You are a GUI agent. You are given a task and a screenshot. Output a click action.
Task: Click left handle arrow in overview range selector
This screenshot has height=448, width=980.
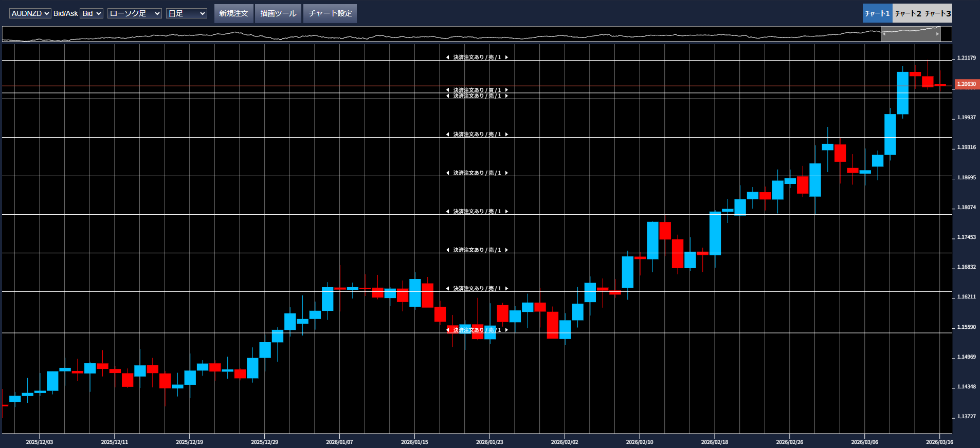(884, 34)
